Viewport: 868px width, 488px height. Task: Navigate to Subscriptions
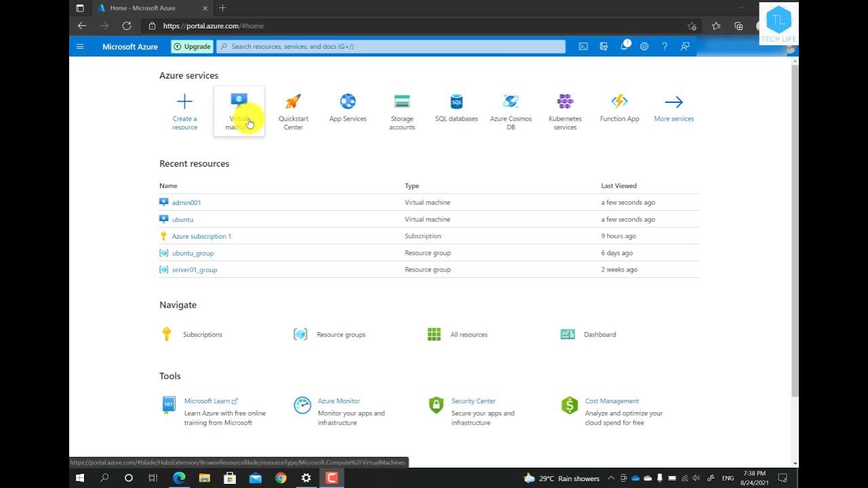point(203,335)
